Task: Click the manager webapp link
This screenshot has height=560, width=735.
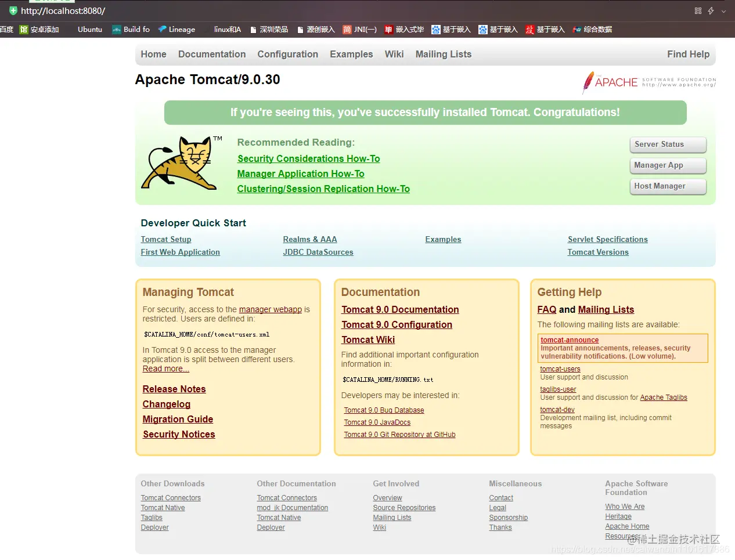Action: point(270,309)
